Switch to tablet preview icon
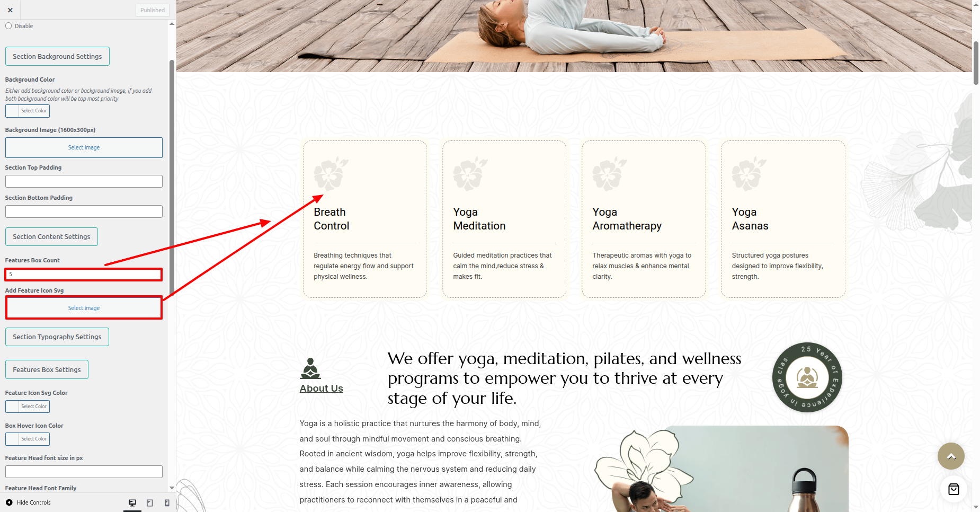Viewport: 980px width, 512px height. (x=150, y=502)
